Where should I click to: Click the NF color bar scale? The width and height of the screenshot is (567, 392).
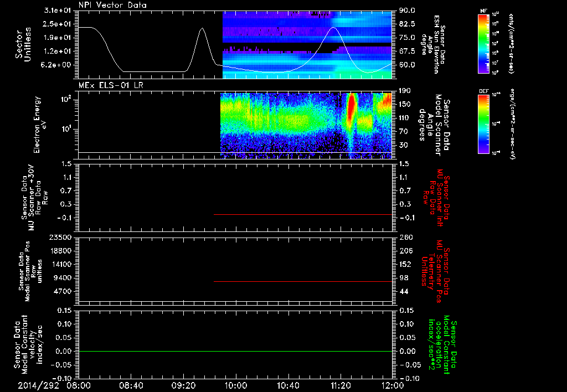click(484, 44)
